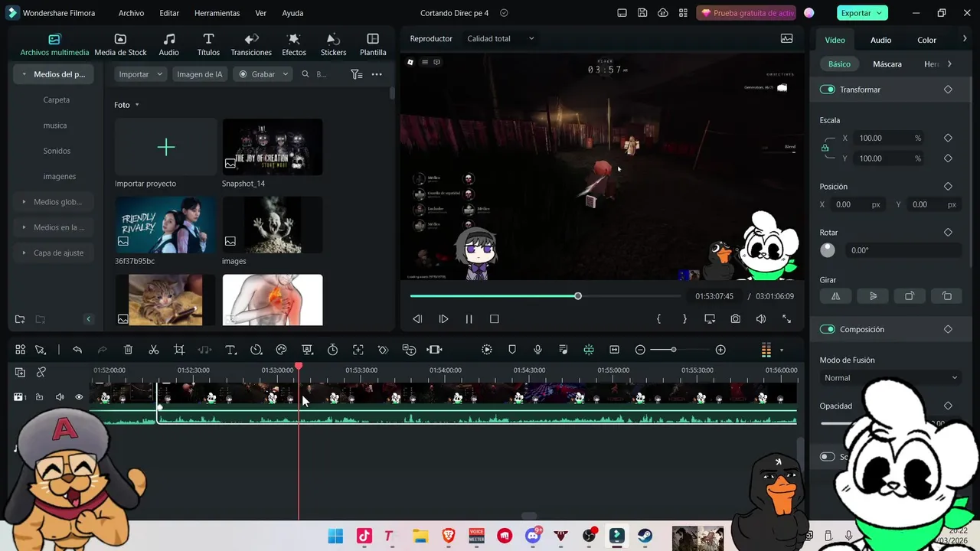Screen dimensions: 980x551
Task: Open the Importar dropdown
Action: [x=140, y=74]
